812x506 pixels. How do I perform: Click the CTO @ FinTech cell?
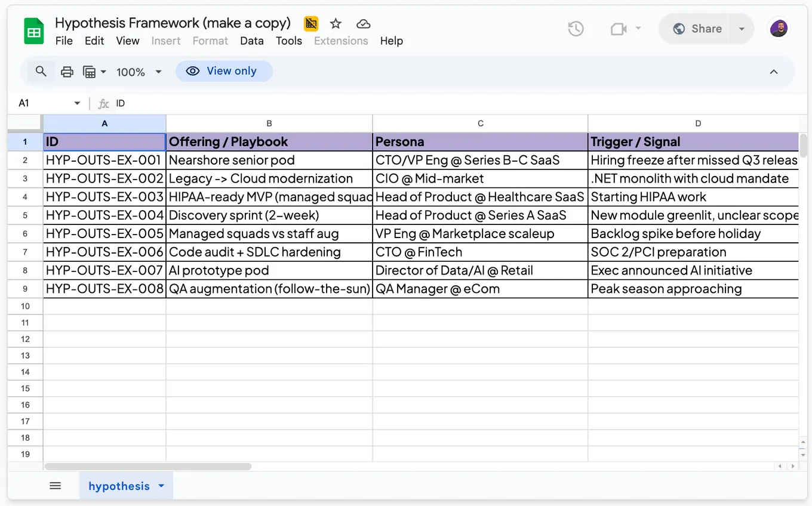pos(480,252)
